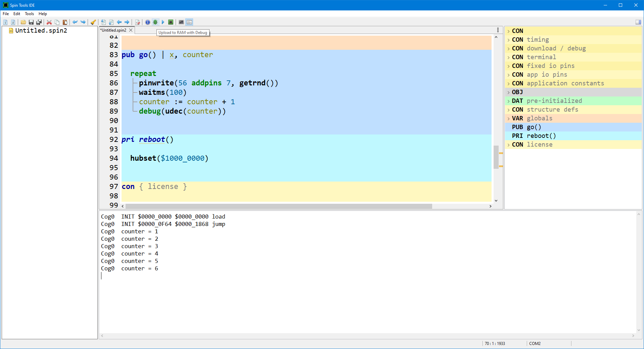Toggle the serial terminal window icon
644x349 pixels.
(x=181, y=22)
